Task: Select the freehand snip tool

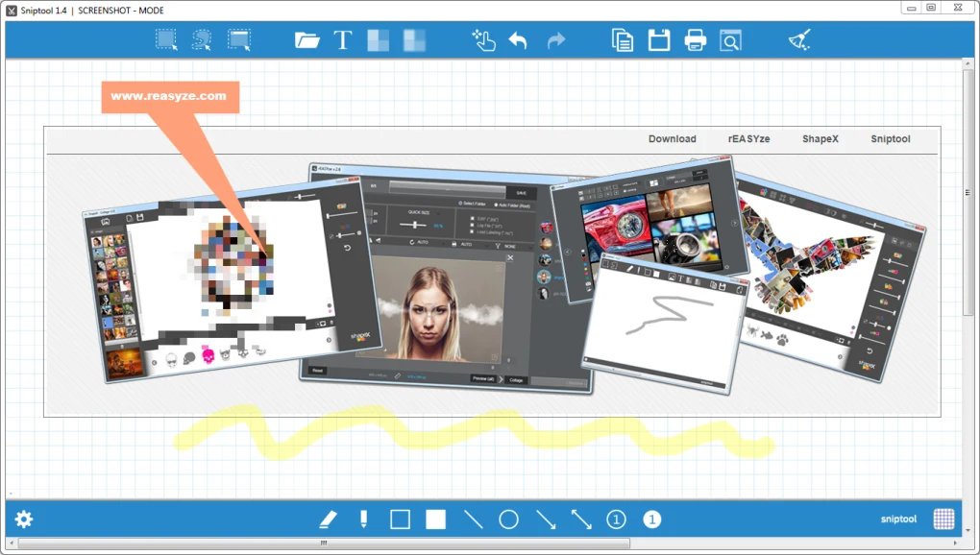Action: (x=200, y=39)
